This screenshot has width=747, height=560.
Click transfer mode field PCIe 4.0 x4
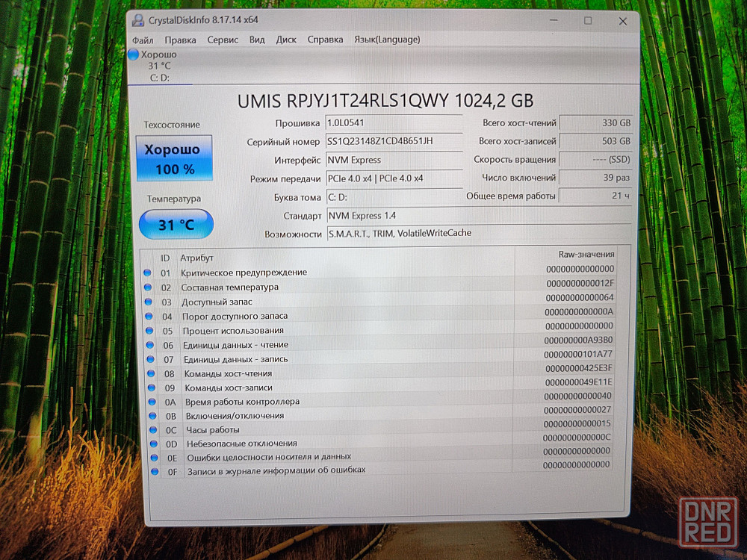(394, 178)
